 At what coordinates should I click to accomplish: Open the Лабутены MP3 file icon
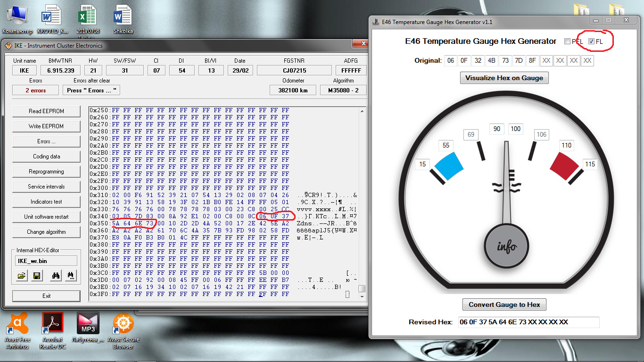pos(88,327)
